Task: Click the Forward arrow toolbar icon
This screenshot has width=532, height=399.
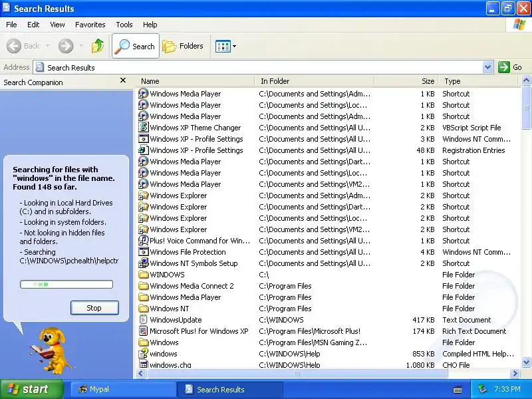Action: pyautogui.click(x=66, y=46)
